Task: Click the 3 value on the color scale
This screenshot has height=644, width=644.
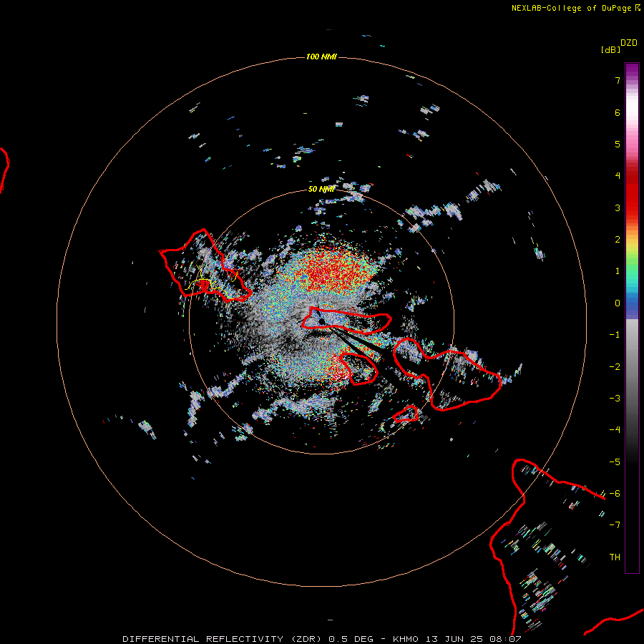Action: 618,208
